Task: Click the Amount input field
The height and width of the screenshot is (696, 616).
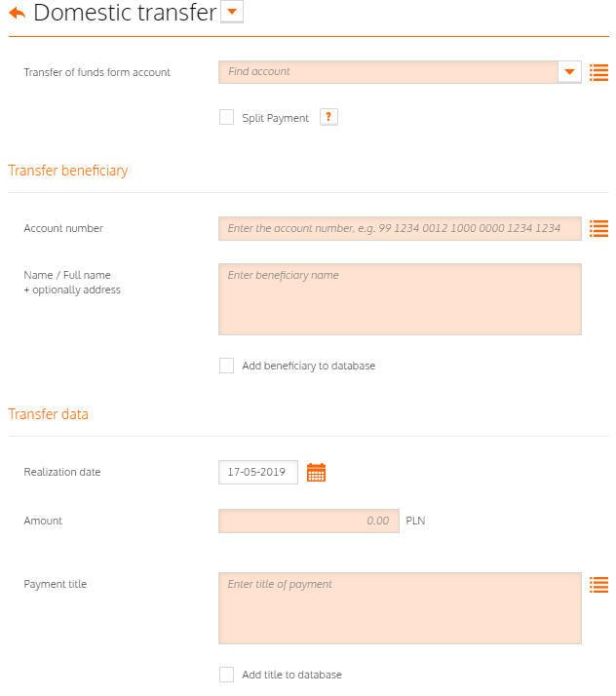Action: 309,522
